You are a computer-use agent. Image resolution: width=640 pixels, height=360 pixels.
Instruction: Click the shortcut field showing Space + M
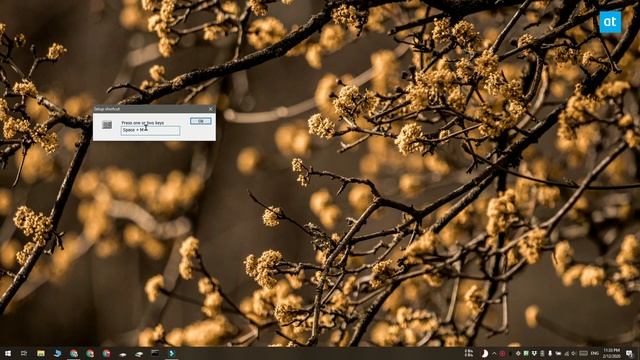[150, 130]
